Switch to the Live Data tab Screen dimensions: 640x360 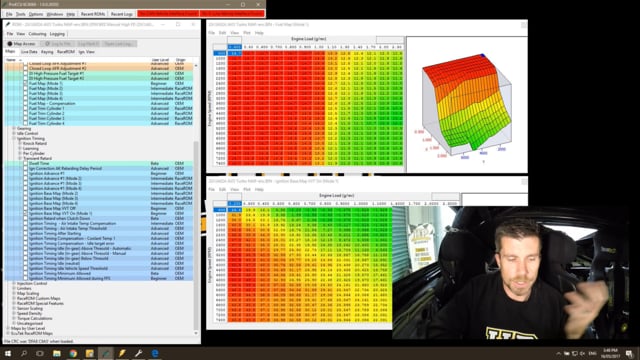(x=29, y=52)
